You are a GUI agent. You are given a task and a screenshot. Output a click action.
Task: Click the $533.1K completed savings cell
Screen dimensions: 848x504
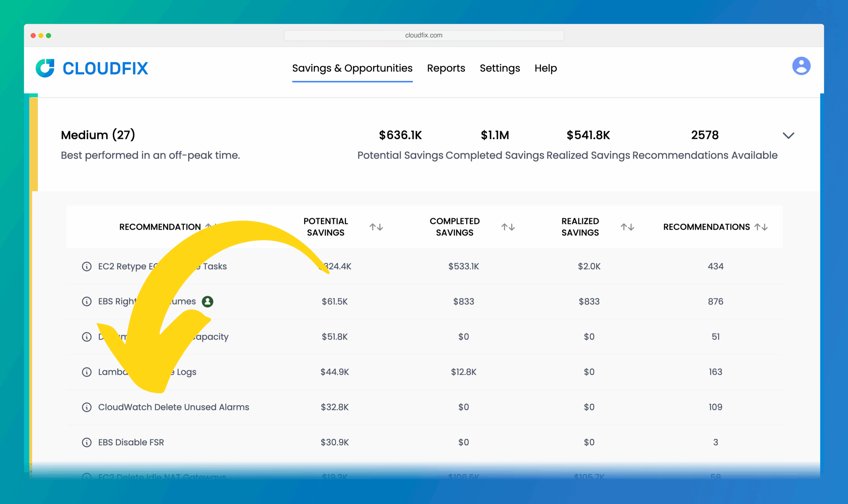click(x=463, y=267)
